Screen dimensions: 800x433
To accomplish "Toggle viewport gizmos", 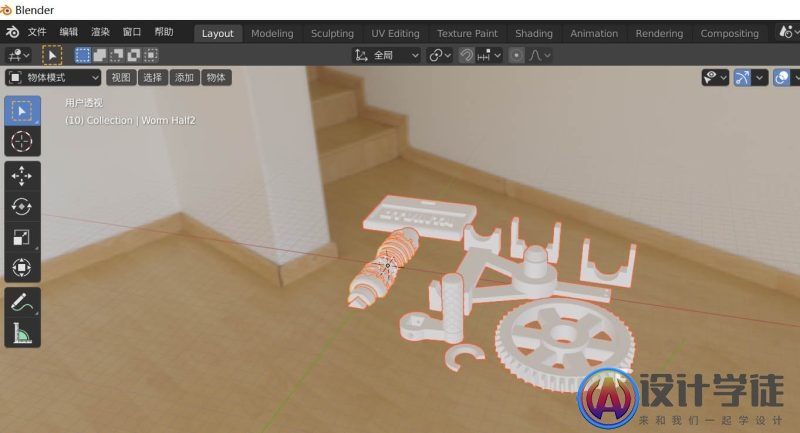I will [742, 78].
